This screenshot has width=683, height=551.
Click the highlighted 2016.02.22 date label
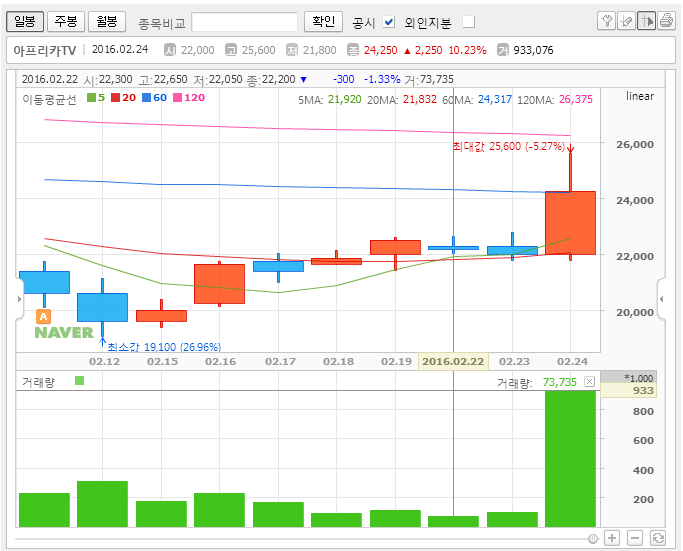click(453, 362)
